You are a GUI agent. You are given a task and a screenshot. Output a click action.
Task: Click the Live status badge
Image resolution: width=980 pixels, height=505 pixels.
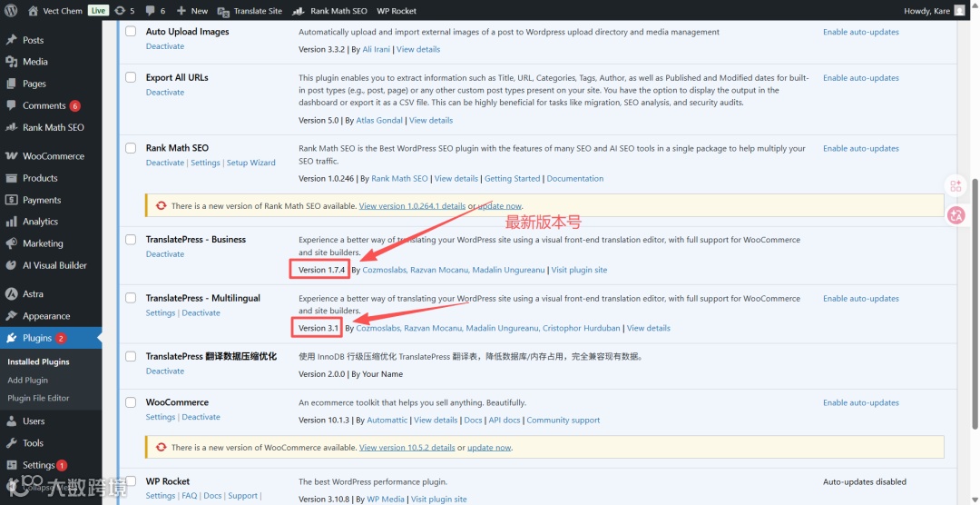pos(98,11)
